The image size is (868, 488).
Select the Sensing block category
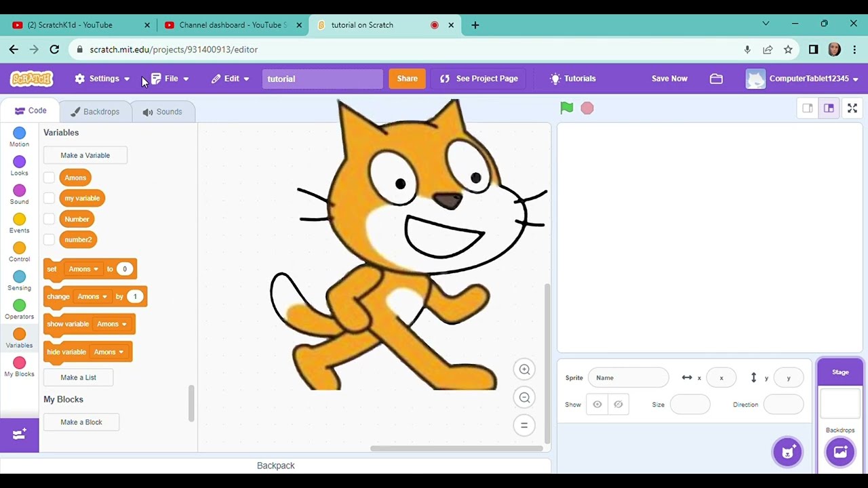(19, 281)
